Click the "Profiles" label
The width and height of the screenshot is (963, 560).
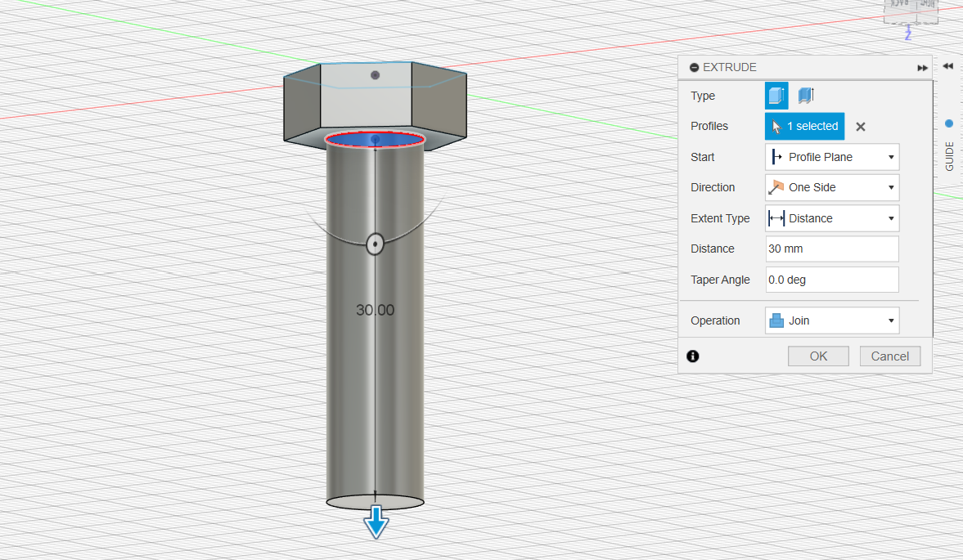(709, 127)
